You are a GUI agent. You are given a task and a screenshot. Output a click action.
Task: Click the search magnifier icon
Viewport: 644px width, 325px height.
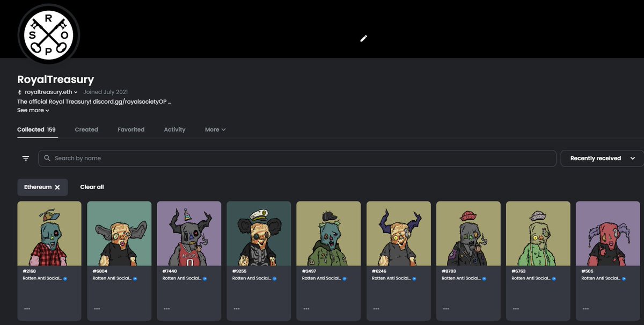click(47, 158)
